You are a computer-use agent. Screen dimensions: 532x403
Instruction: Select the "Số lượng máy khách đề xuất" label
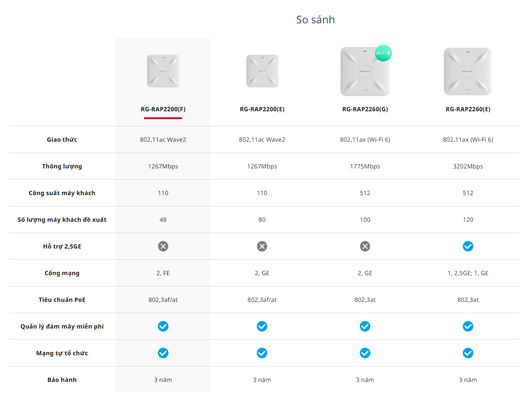coord(62,220)
